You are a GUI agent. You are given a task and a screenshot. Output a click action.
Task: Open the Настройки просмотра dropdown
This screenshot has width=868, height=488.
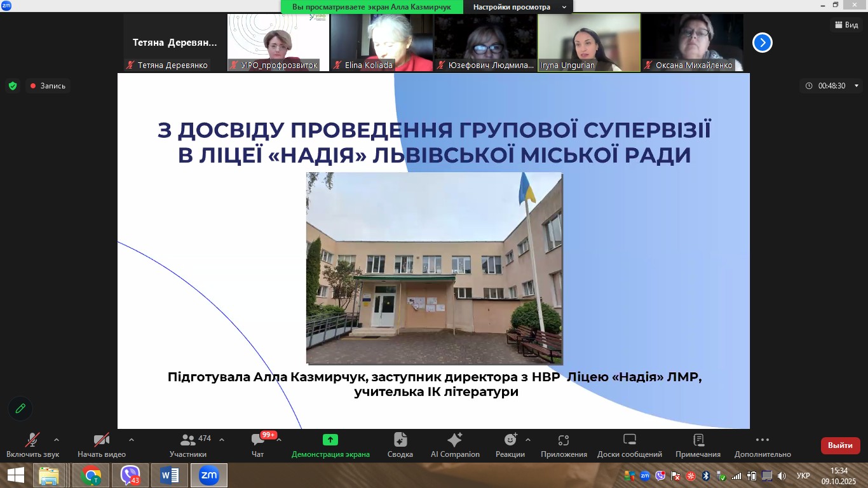519,7
